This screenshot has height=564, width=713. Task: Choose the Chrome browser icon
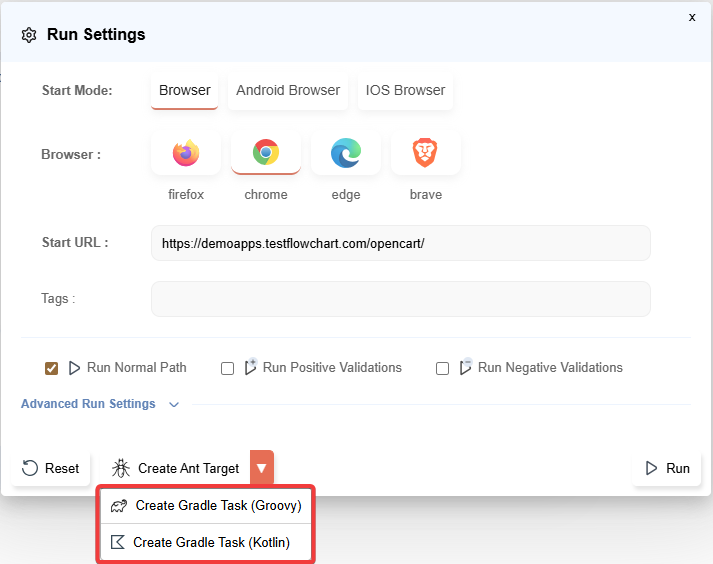click(265, 153)
